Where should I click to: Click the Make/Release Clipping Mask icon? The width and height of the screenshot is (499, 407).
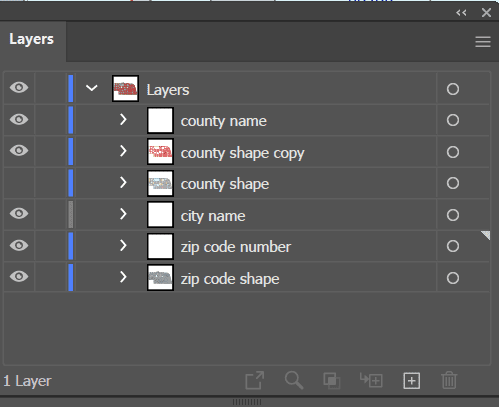[332, 381]
